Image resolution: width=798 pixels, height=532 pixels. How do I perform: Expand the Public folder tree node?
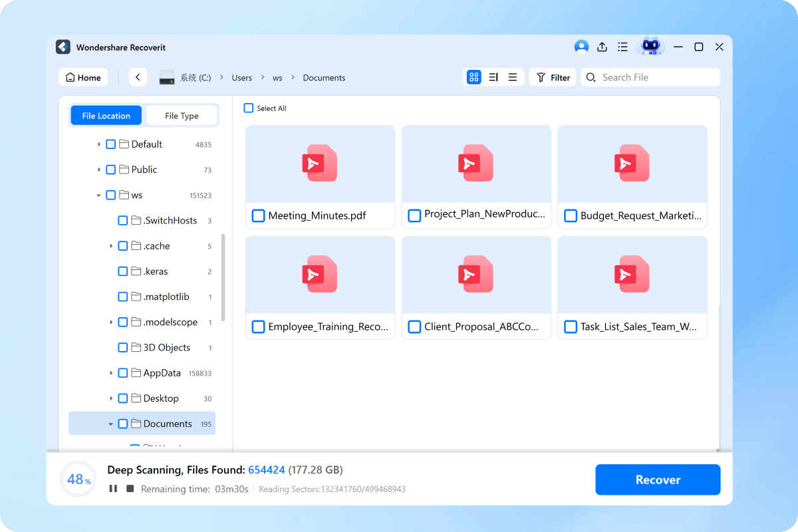pyautogui.click(x=99, y=170)
